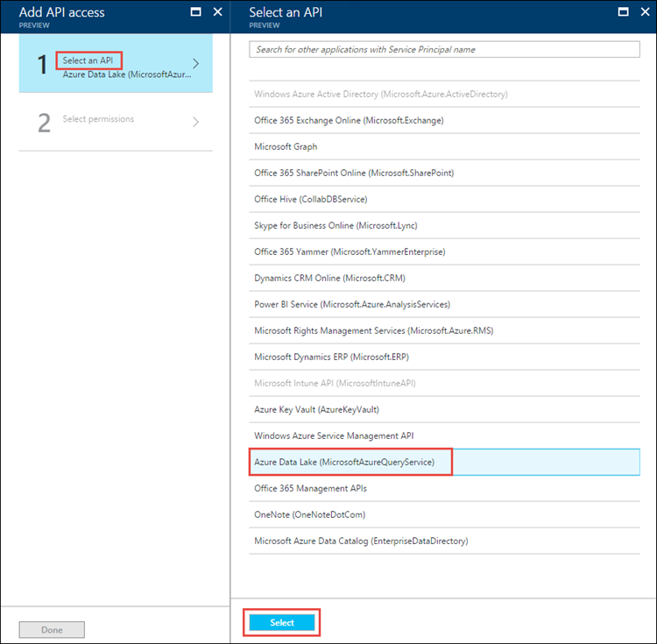
Task: Choose Microsoft Intune API entry
Action: (x=444, y=384)
